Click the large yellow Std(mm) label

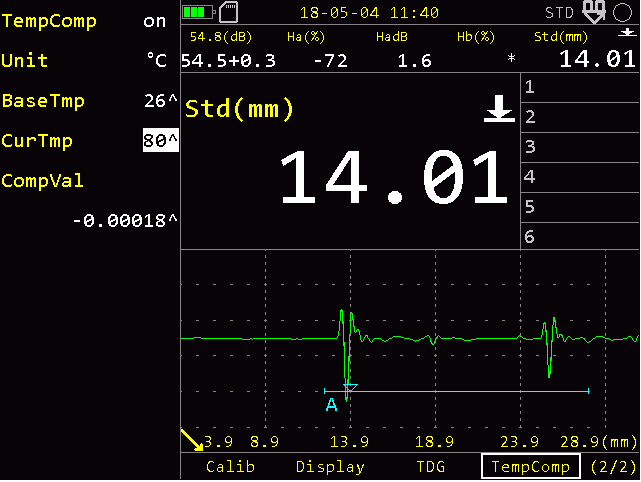(x=239, y=109)
